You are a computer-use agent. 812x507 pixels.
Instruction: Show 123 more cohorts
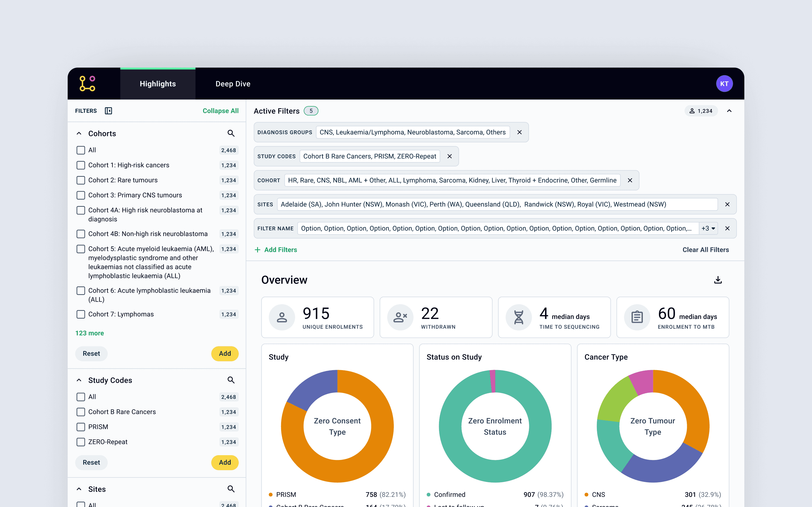point(90,333)
